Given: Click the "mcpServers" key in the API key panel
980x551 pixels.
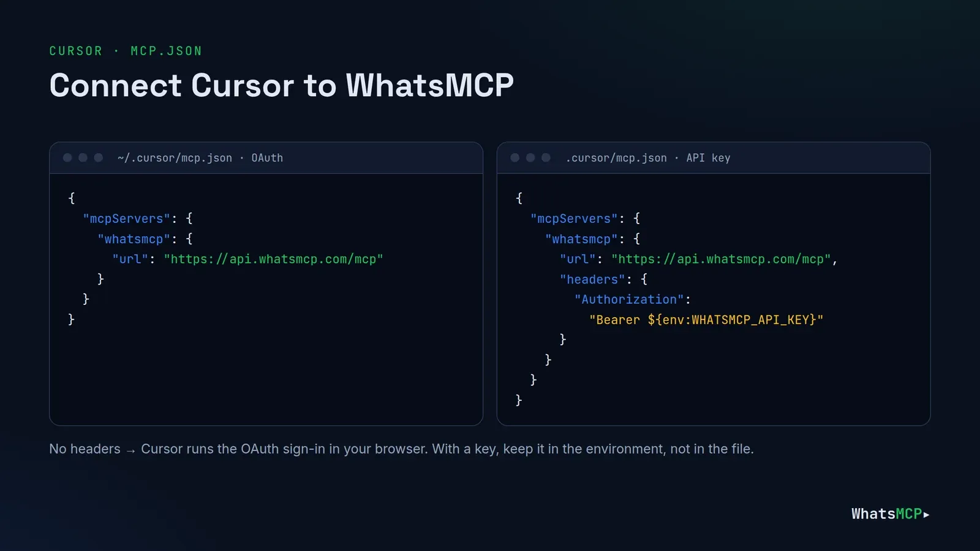Looking at the screenshot, I should 574,219.
